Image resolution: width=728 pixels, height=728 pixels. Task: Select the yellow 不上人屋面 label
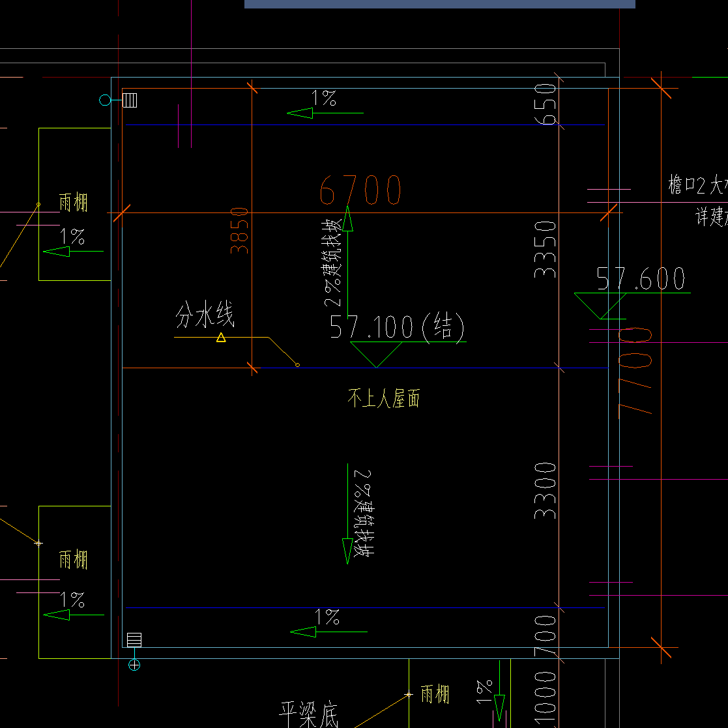pos(383,398)
